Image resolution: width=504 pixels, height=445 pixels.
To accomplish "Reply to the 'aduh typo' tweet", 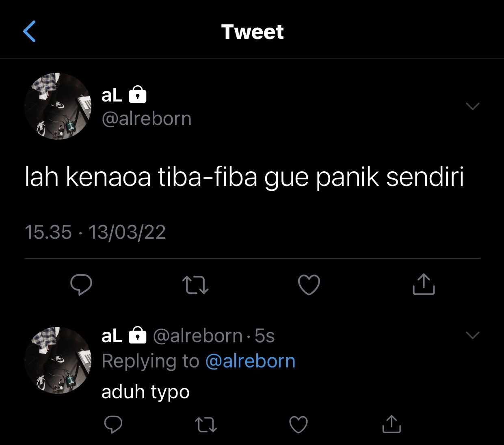I will (x=113, y=424).
